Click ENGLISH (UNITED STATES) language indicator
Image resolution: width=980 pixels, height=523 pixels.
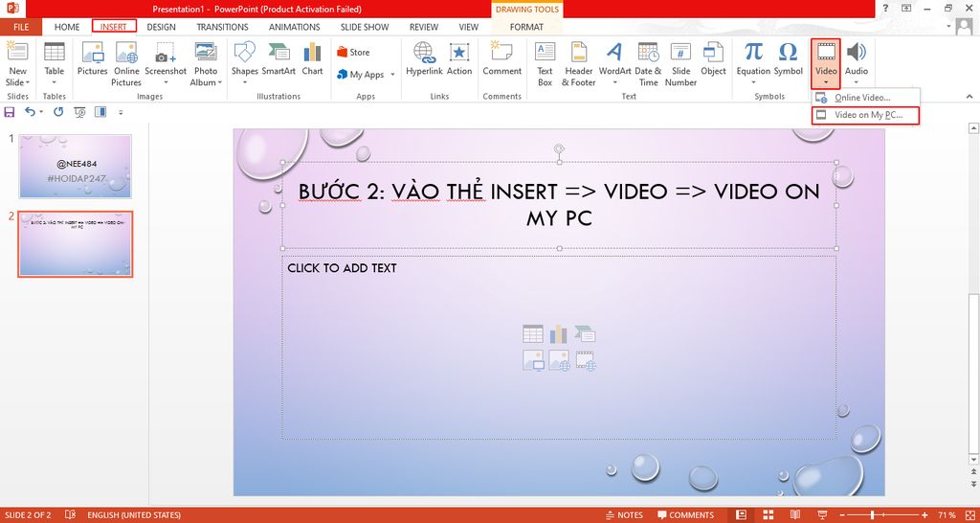click(x=134, y=515)
